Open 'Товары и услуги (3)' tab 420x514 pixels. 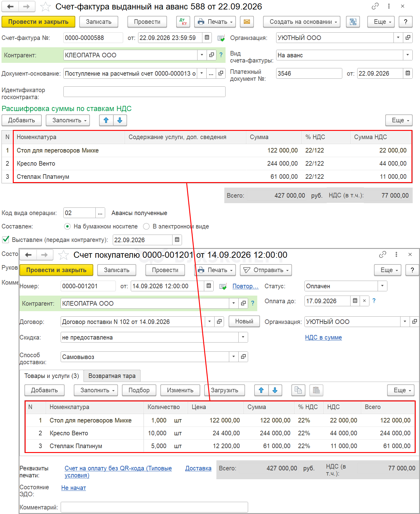pos(52,376)
